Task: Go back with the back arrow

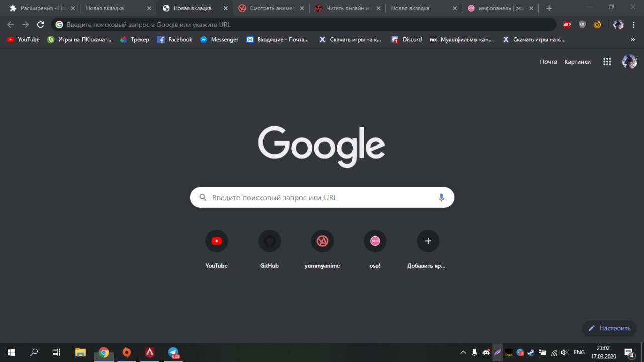Action: (x=11, y=25)
